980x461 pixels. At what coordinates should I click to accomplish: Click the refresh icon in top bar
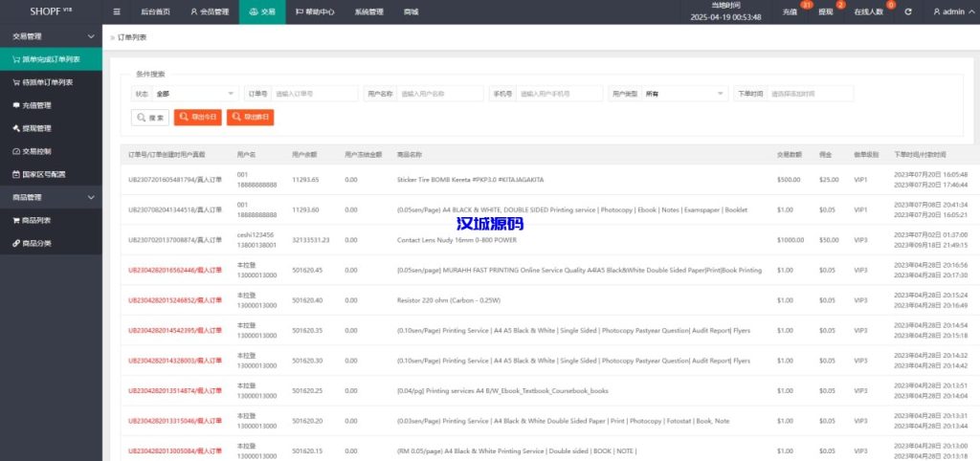[908, 12]
